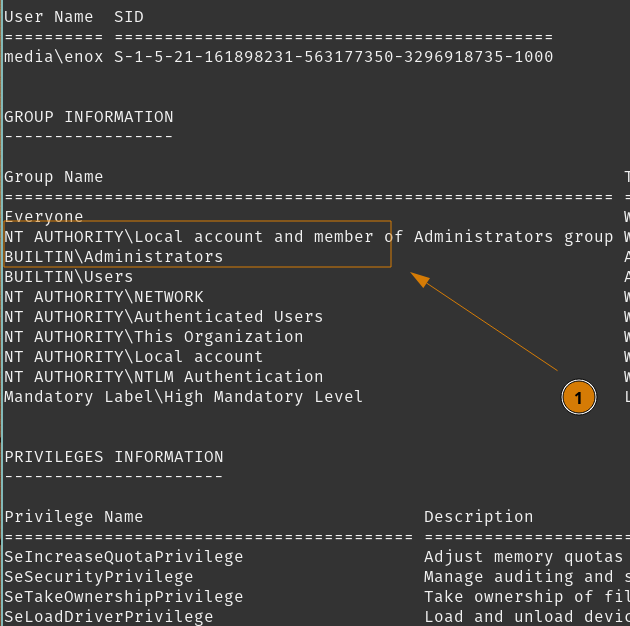Click the 'Group Name' column header
This screenshot has height=626, width=630.
(x=53, y=177)
